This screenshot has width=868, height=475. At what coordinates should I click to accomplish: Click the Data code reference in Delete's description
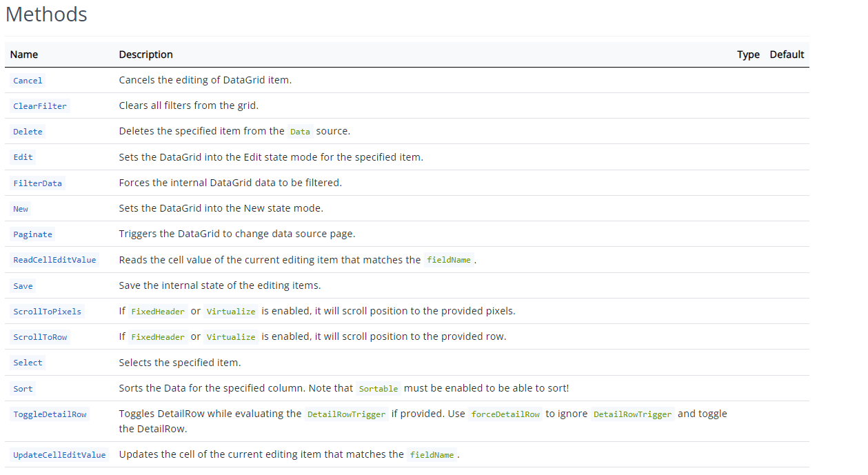pyautogui.click(x=299, y=131)
